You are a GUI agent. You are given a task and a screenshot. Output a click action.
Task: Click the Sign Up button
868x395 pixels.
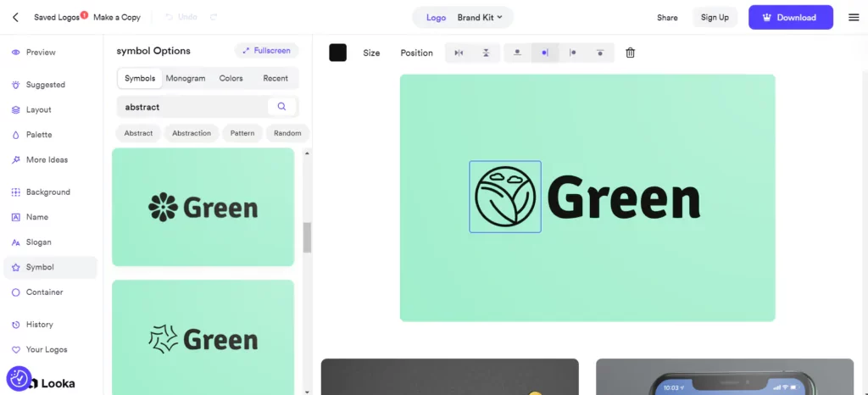(x=715, y=17)
